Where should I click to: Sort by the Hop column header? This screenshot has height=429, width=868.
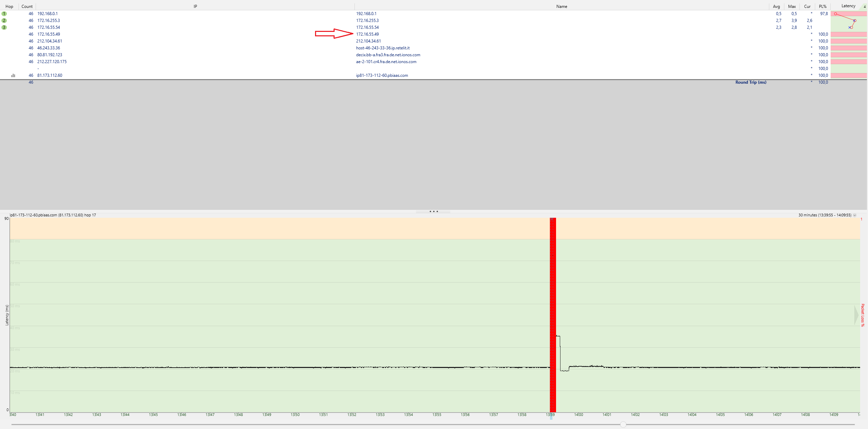[x=9, y=7]
